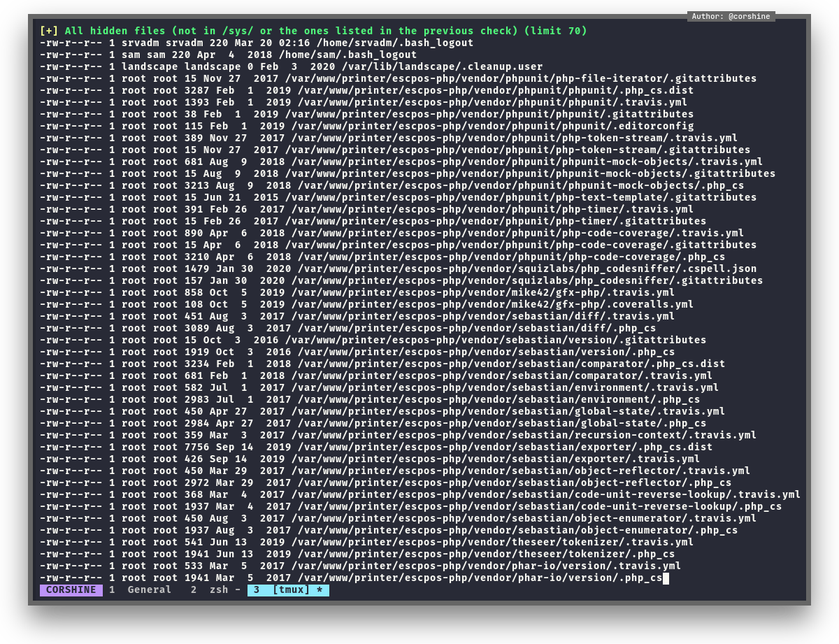Click the 'All hidden files' heading text
Screen dimensions: 839x644
point(326,31)
